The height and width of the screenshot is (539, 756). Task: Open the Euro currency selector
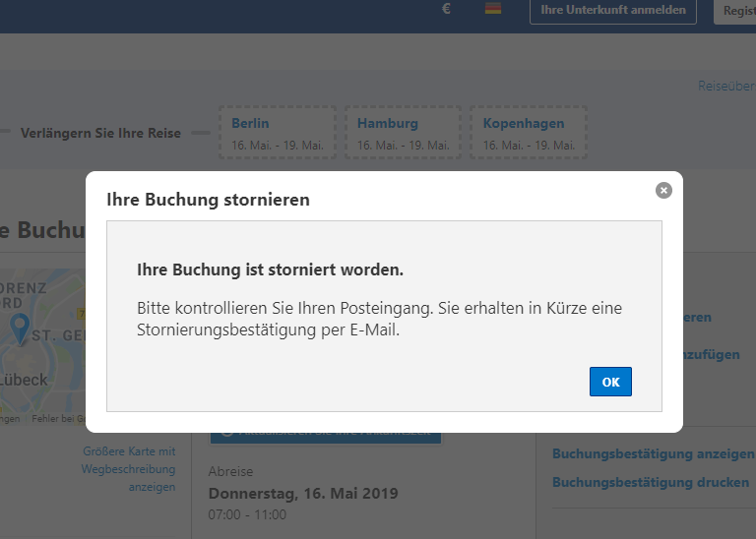(446, 9)
